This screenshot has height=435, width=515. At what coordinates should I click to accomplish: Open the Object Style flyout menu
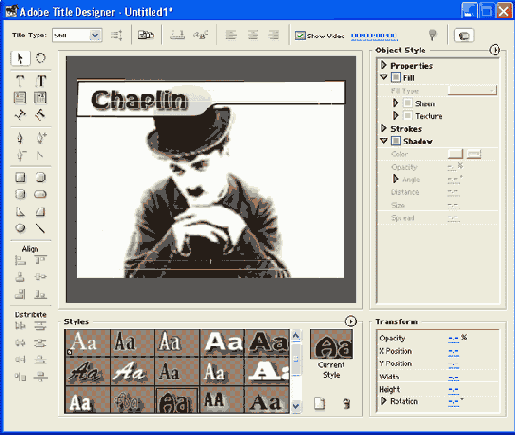[x=495, y=50]
